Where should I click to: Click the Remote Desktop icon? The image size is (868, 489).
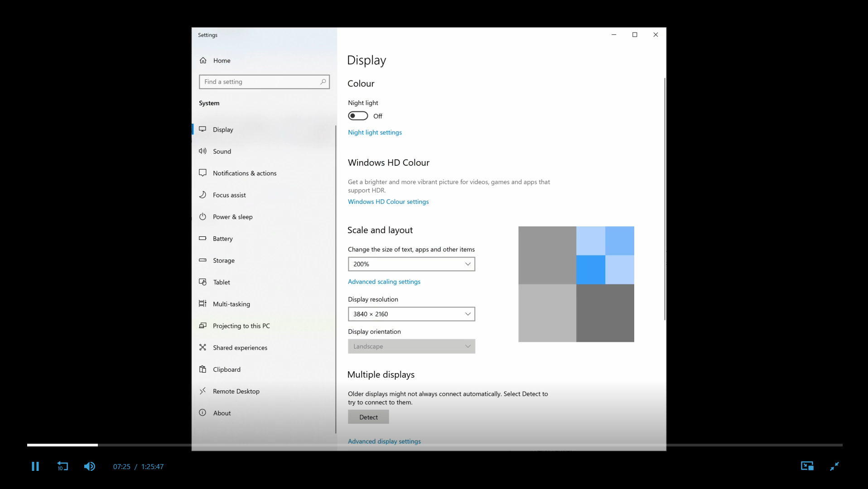[x=203, y=391]
